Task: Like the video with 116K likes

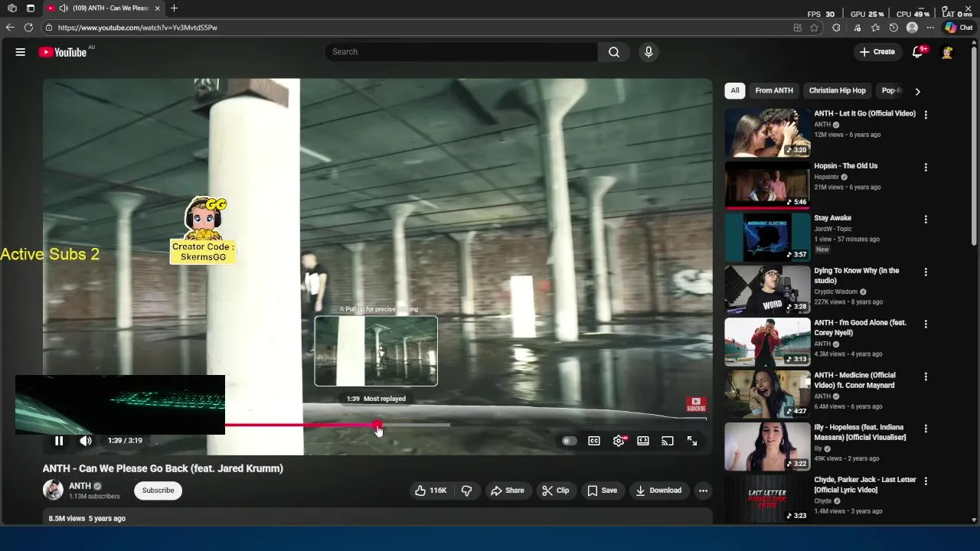Action: [x=430, y=491]
